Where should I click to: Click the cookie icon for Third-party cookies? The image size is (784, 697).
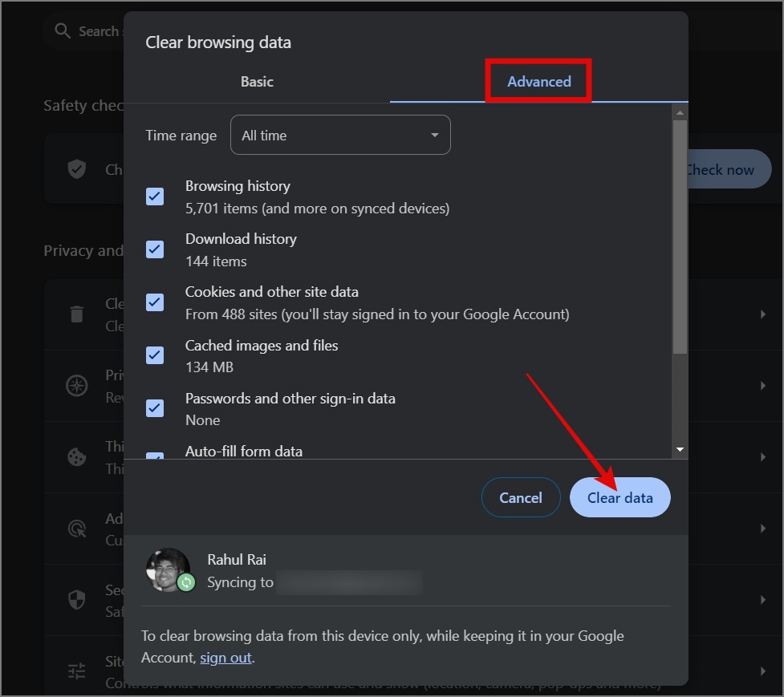coord(76,456)
